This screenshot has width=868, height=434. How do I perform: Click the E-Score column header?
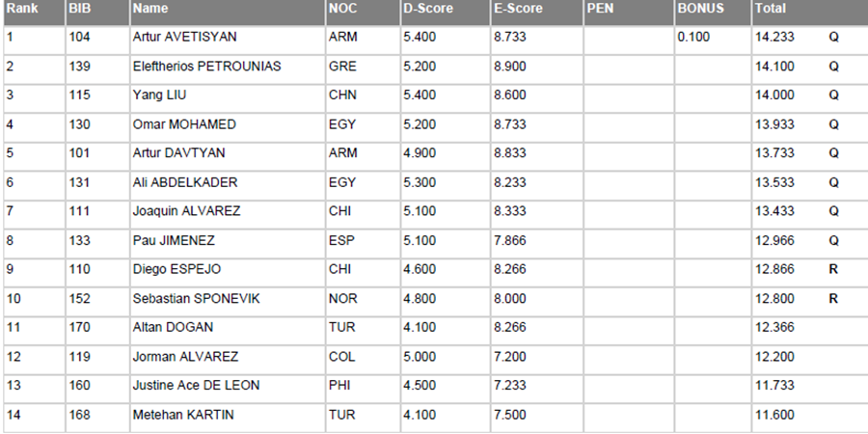519,9
